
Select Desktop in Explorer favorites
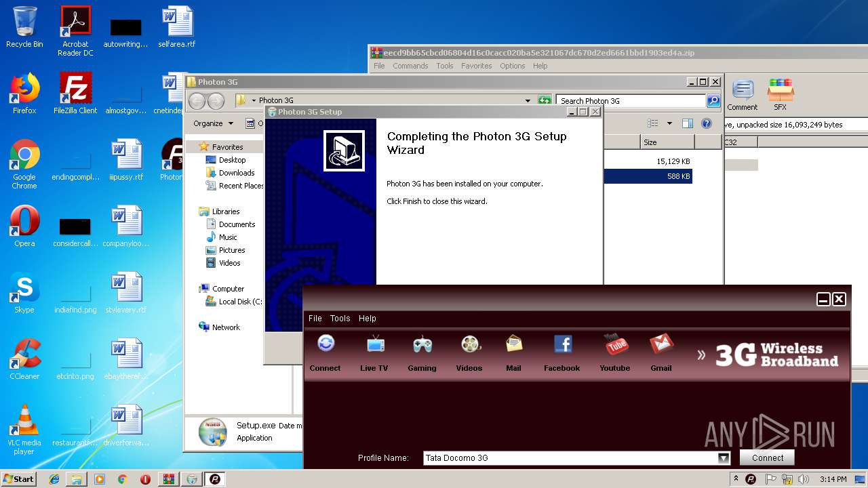tap(232, 160)
